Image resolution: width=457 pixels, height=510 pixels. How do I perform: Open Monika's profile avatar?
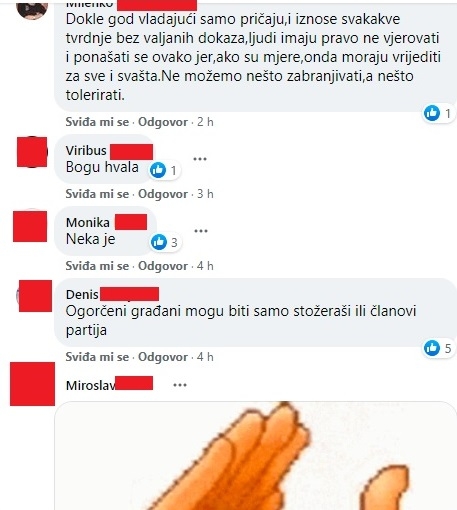coord(30,226)
